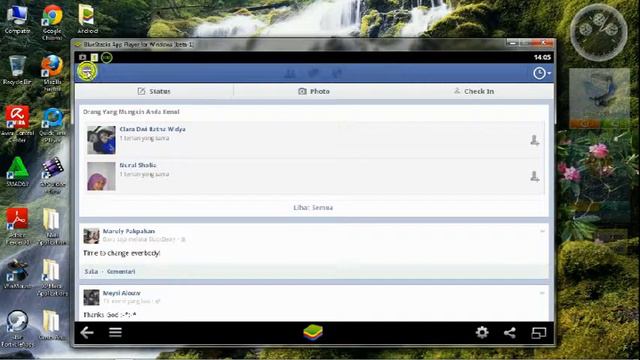Close the BlueStacks App Player window

coord(544,42)
